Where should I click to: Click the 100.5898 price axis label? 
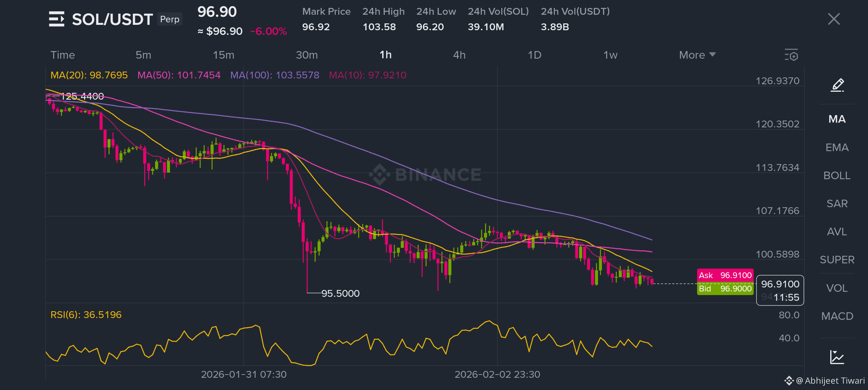(777, 254)
